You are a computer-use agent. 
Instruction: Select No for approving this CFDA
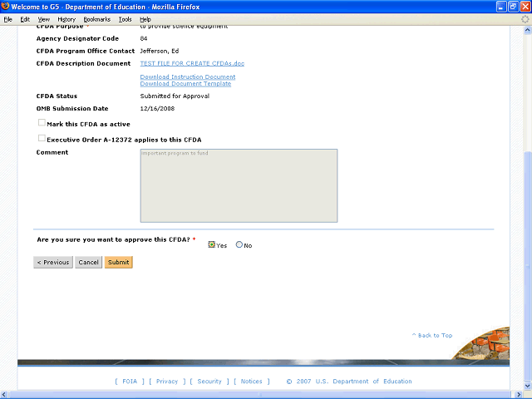(239, 244)
